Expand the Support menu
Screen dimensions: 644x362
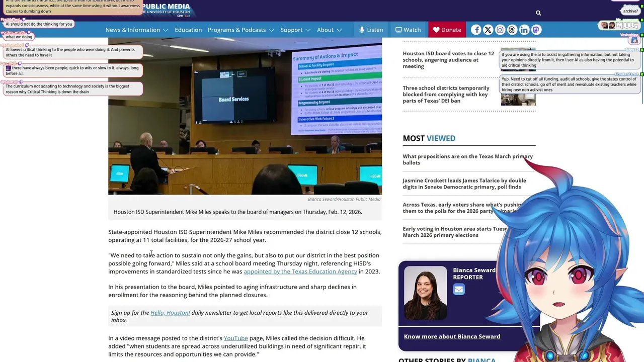[295, 30]
